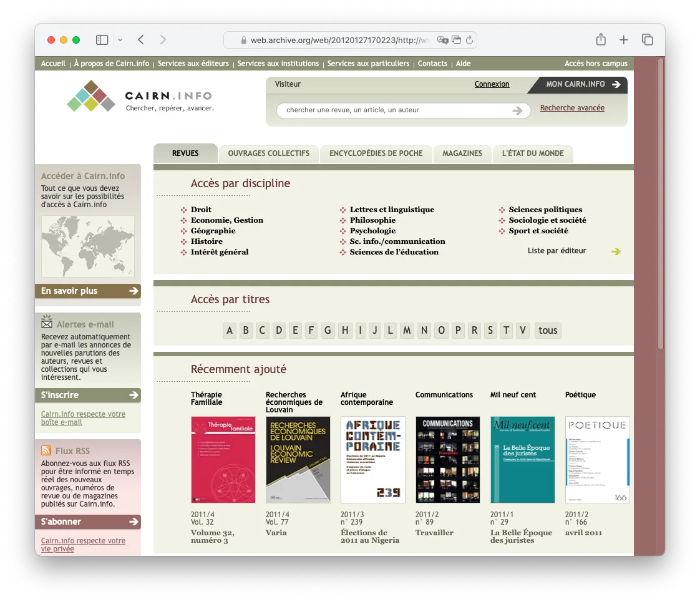Open a new tab with plus icon
This screenshot has width=700, height=602.
click(x=624, y=40)
